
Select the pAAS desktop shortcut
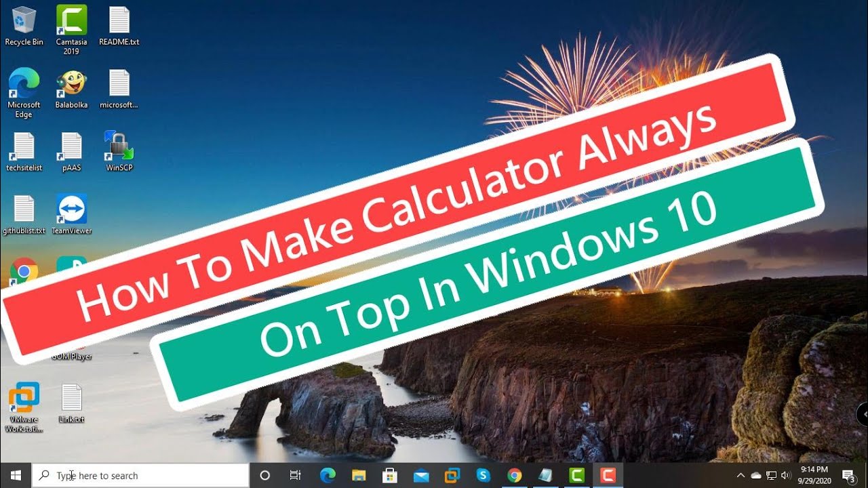[x=71, y=152]
